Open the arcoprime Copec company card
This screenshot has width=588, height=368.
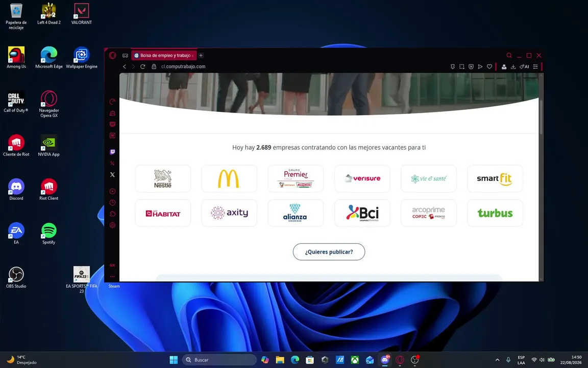point(429,213)
